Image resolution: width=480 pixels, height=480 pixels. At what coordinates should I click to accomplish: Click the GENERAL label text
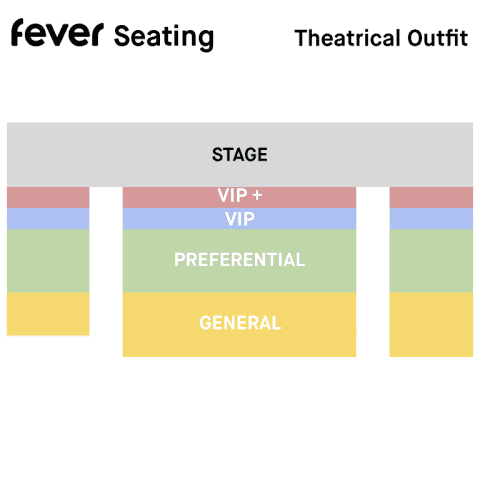tap(240, 323)
